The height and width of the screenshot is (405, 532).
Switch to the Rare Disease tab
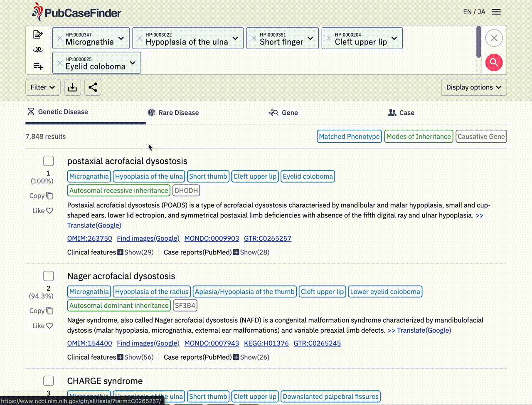coord(173,113)
